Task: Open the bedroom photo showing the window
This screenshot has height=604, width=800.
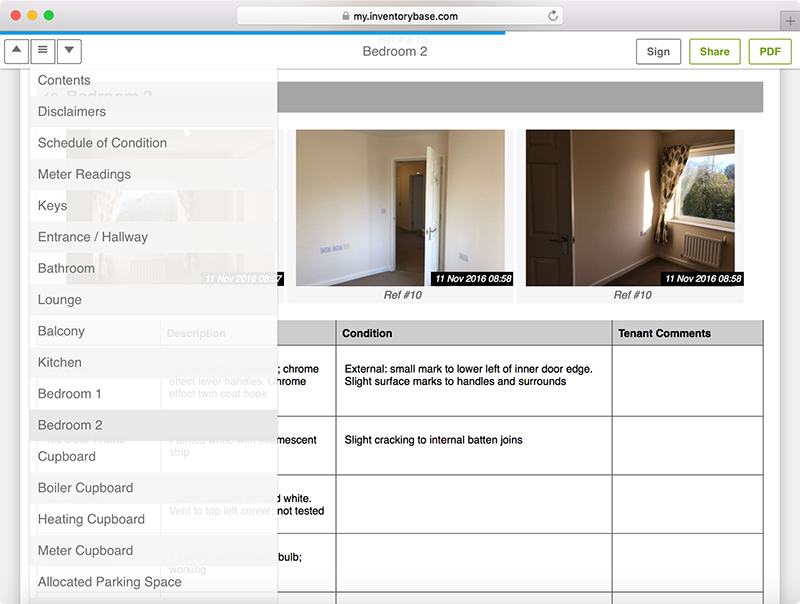Action: point(631,208)
